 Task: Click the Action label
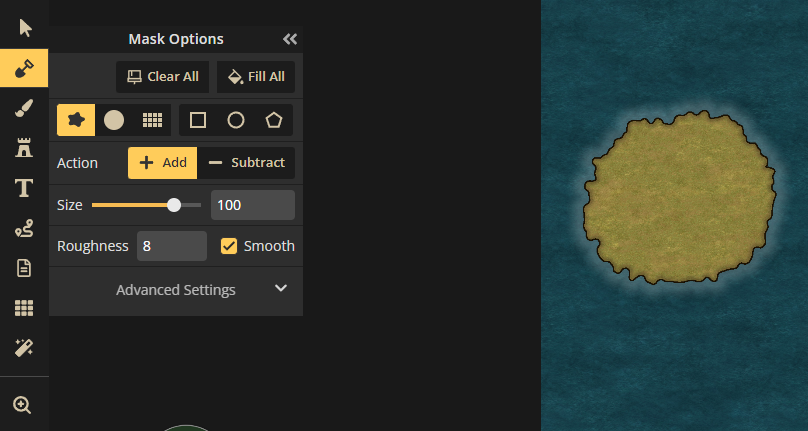click(x=77, y=163)
